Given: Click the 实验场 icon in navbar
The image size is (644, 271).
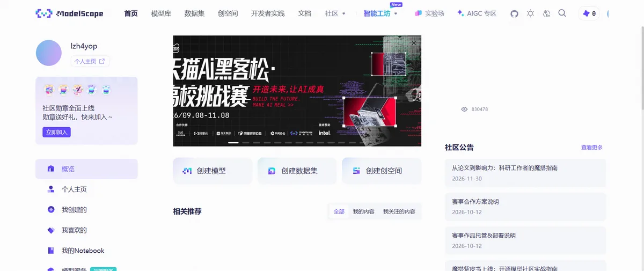Looking at the screenshot, I should coord(419,13).
